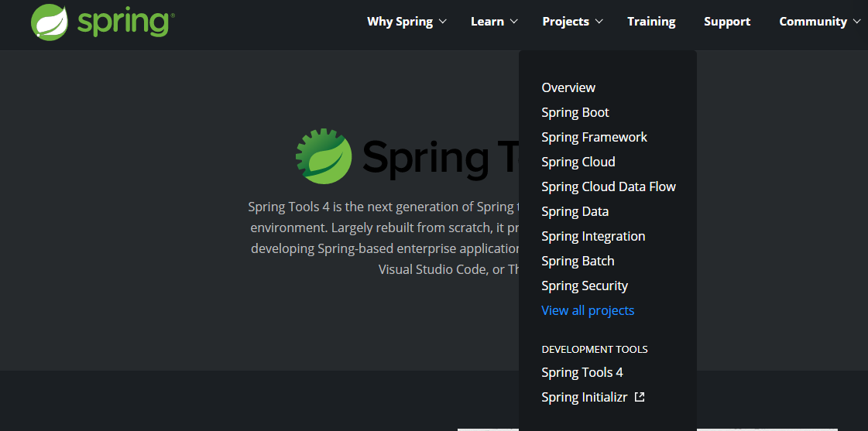Open the Community menu
This screenshot has width=868, height=431.
[813, 22]
